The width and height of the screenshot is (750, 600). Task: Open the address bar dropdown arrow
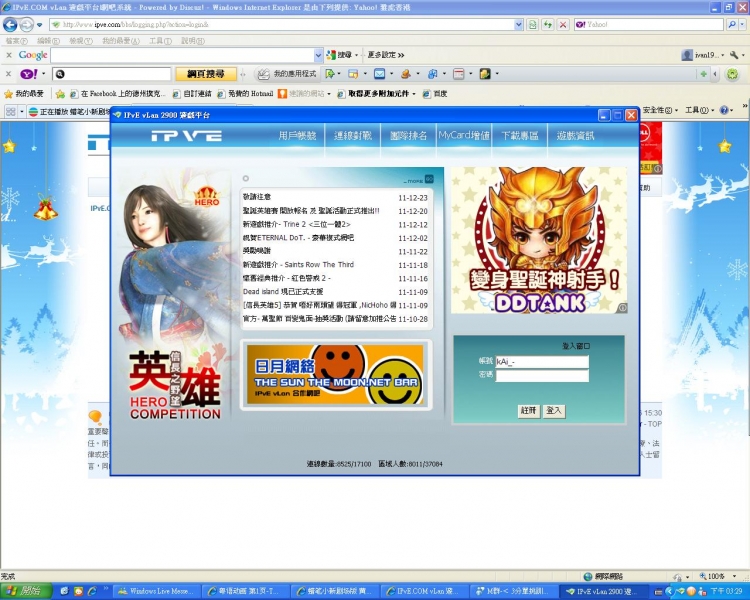click(x=518, y=24)
